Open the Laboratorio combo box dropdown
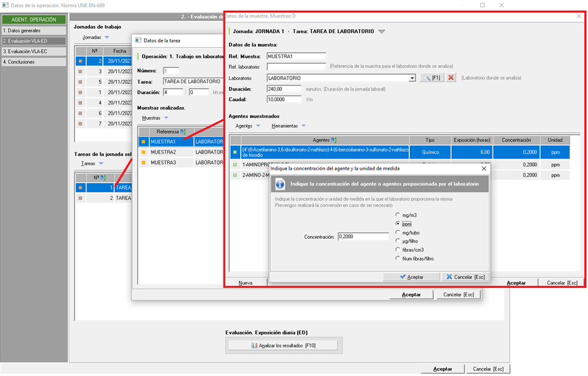This screenshot has height=376, width=588. point(413,78)
